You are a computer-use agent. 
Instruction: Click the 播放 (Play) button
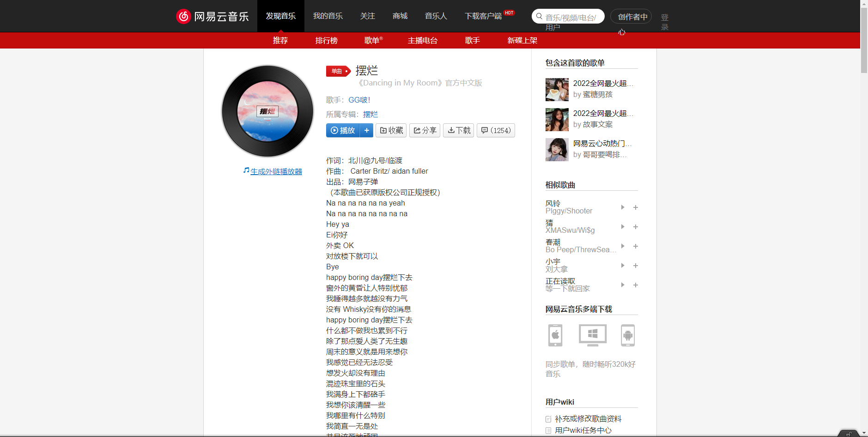(343, 130)
